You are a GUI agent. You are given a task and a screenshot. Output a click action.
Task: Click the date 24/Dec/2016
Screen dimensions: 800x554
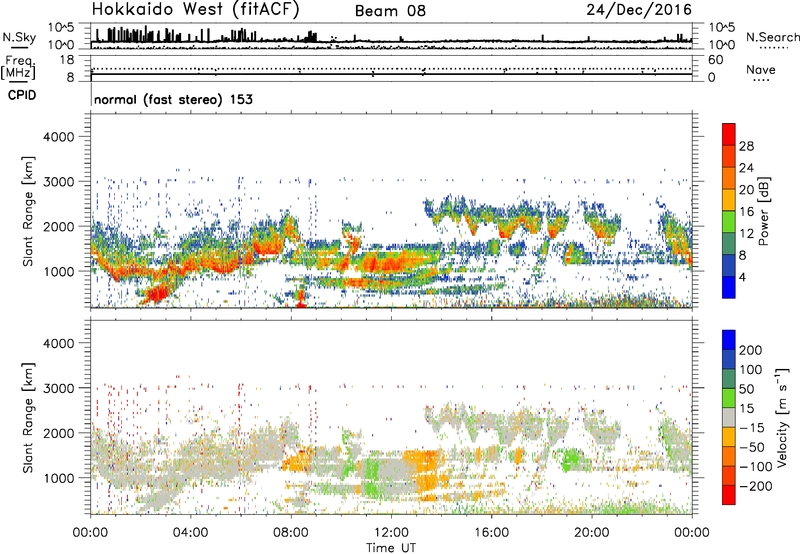coord(639,10)
